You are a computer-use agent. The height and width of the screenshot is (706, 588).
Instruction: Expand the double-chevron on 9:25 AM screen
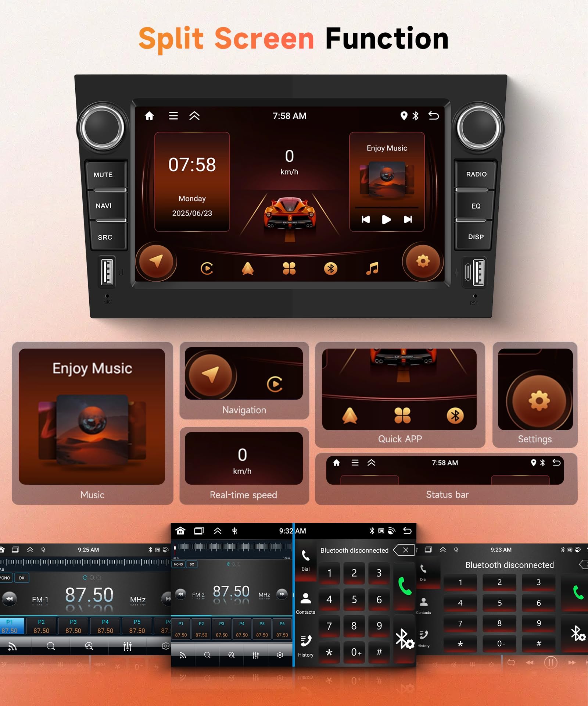(30, 550)
